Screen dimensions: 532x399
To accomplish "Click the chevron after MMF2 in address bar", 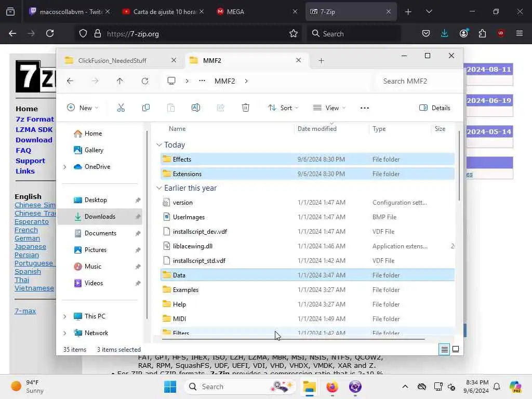I will (x=246, y=81).
